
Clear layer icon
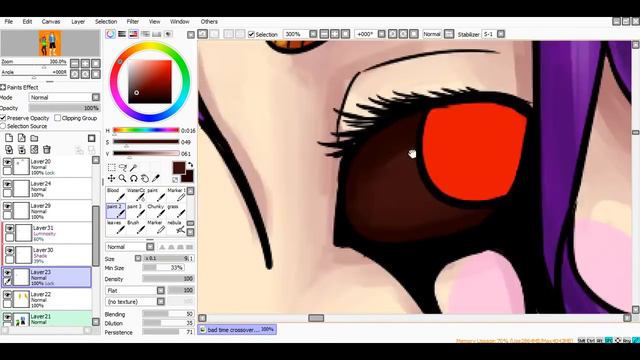(x=34, y=150)
